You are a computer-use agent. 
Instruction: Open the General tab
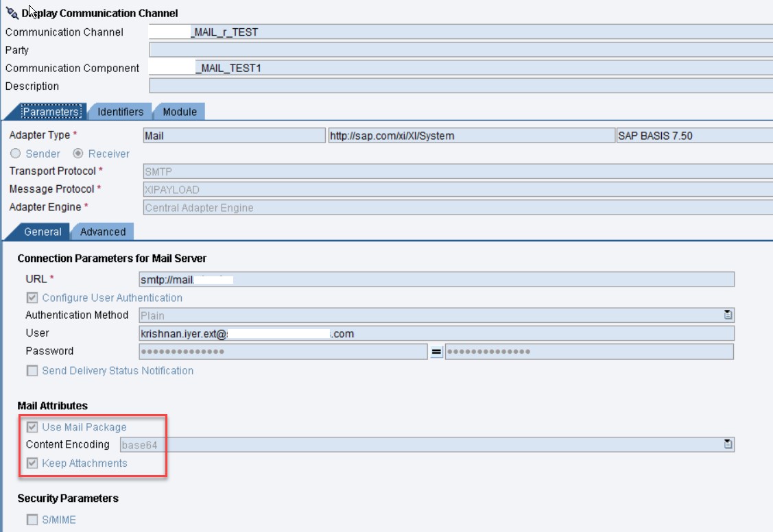43,232
